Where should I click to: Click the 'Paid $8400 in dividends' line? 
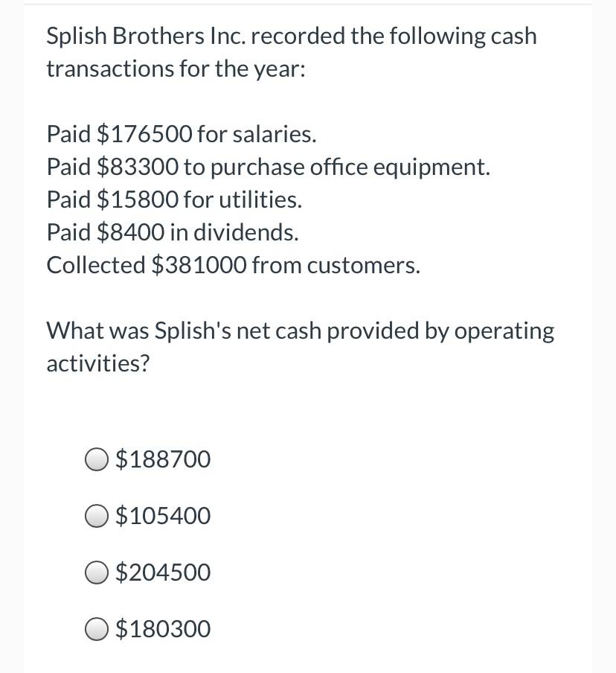click(173, 232)
